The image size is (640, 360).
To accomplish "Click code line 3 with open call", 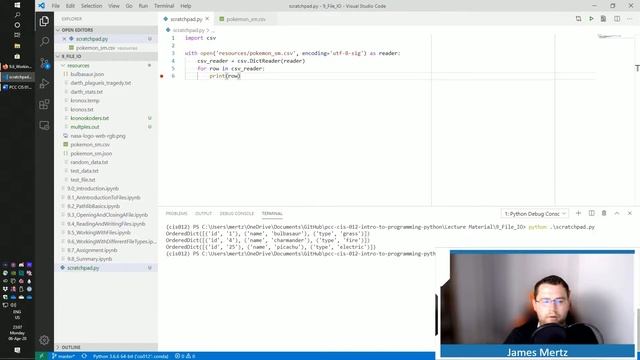I will [x=292, y=53].
